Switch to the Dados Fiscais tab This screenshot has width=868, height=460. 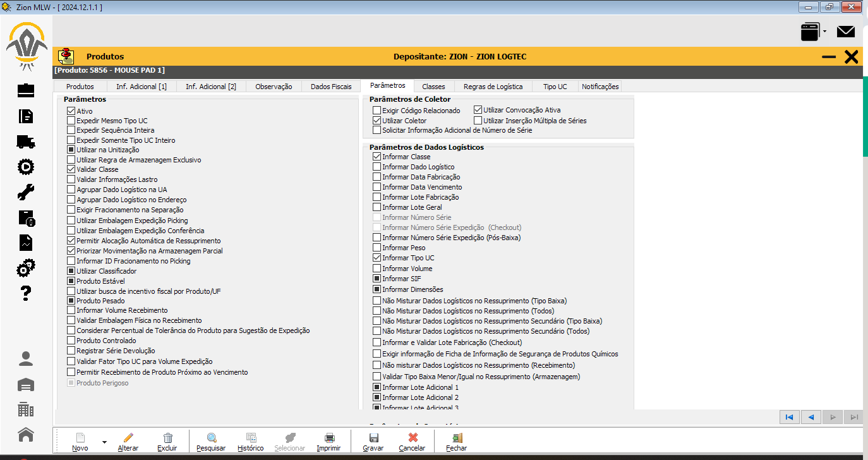(x=331, y=87)
